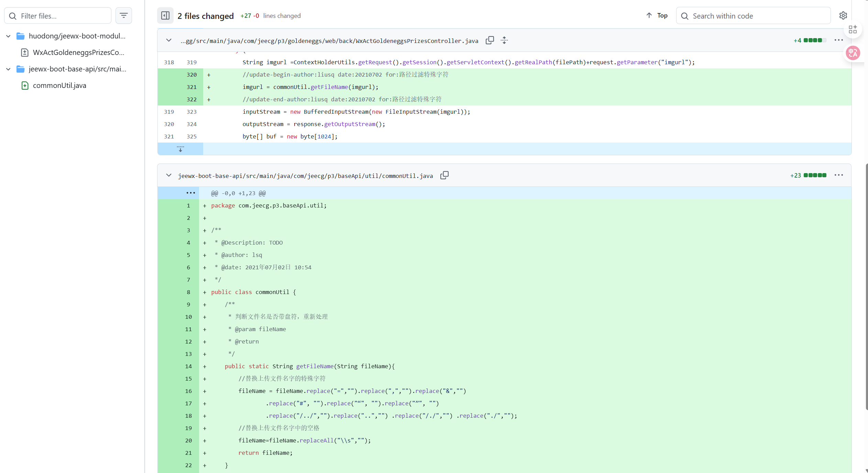Jump to Top of the page

point(657,16)
